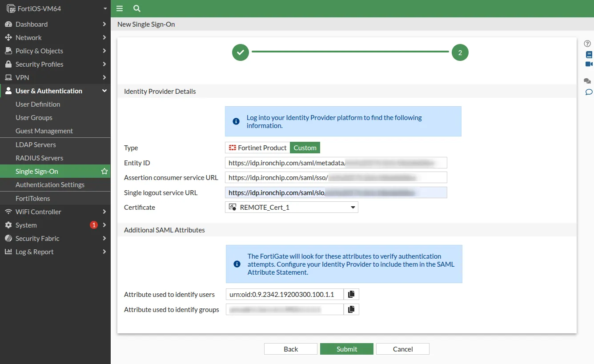Select Single Sign-On menu item
This screenshot has width=594, height=364.
click(55, 171)
